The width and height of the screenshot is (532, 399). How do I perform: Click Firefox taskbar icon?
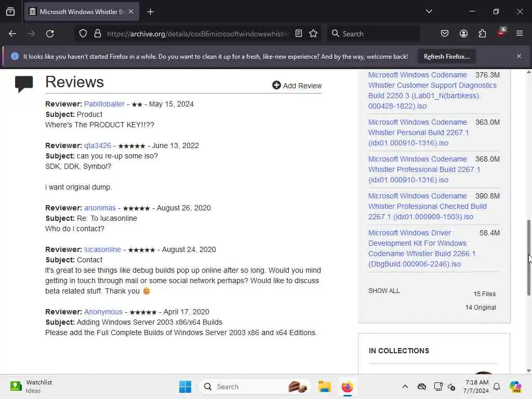(347, 387)
